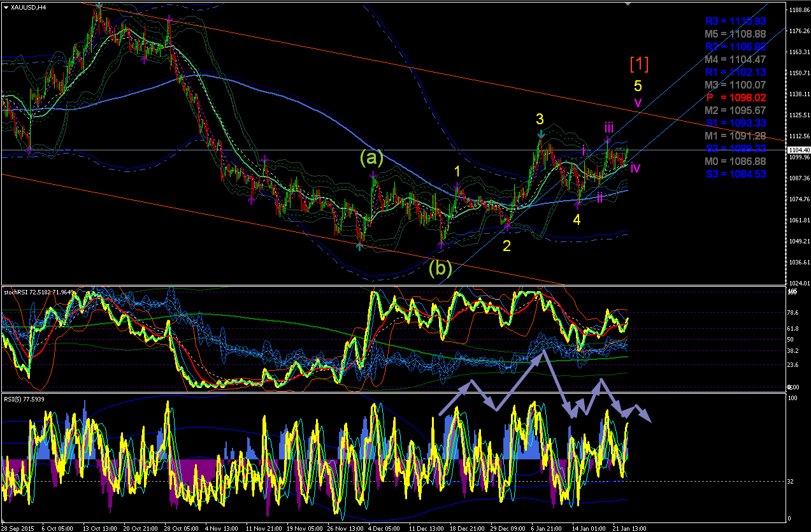
Task: Click the yellow wave 2 label
Action: [x=506, y=246]
